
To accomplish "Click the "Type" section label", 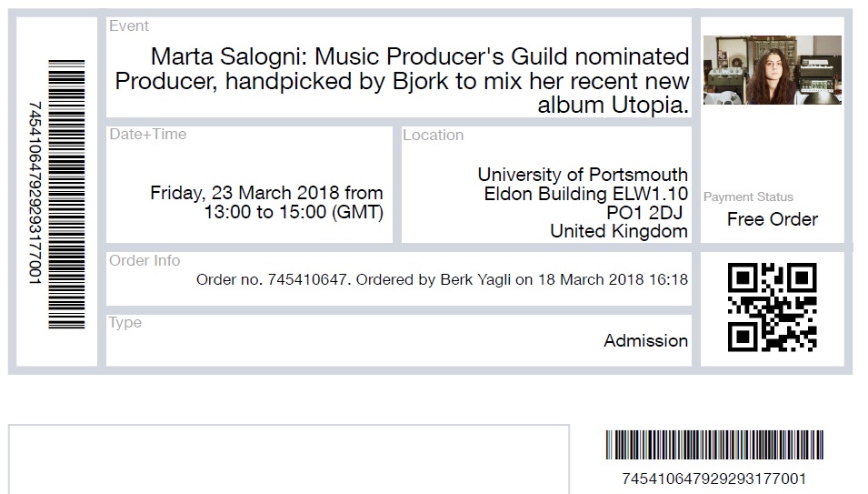I will click(x=125, y=323).
